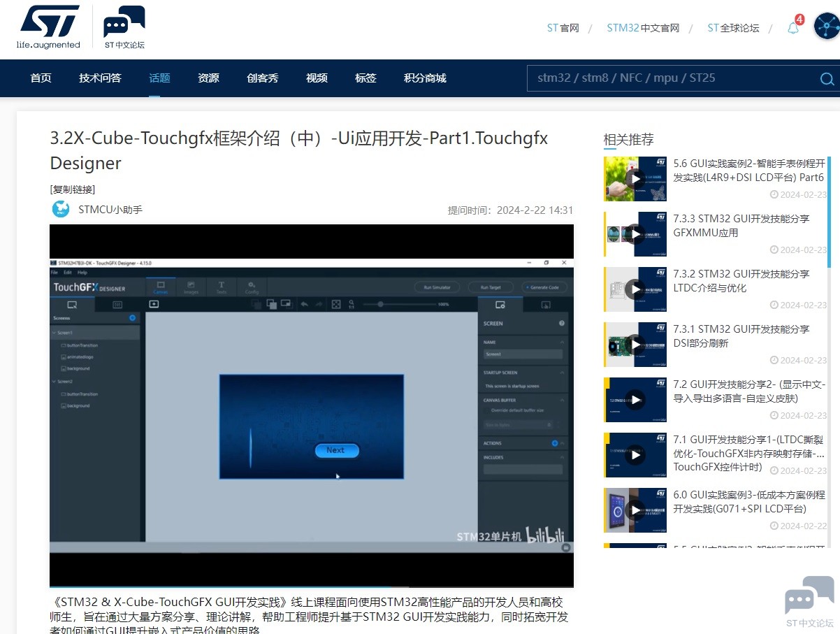
Task: Play the 7.3.3 GFXMMU应用 video thumbnail
Action: tap(635, 234)
